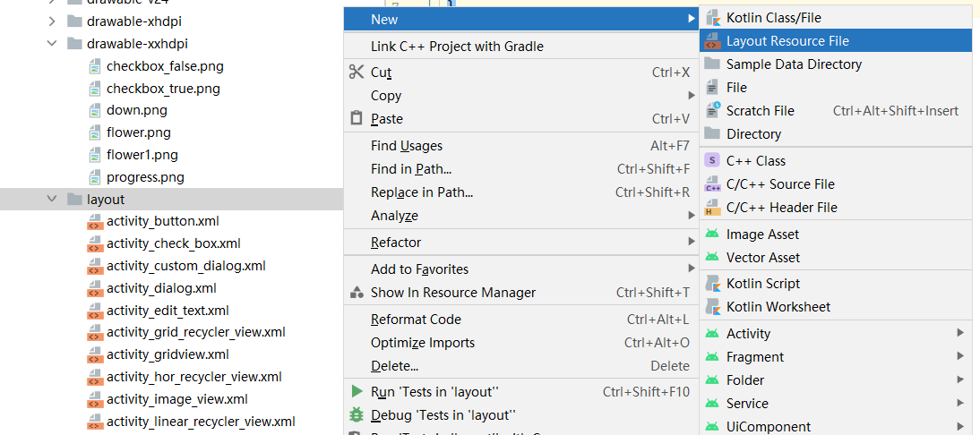Image resolution: width=980 pixels, height=435 pixels.
Task: Collapse the drawable-xxhdpi folder
Action: coord(52,44)
